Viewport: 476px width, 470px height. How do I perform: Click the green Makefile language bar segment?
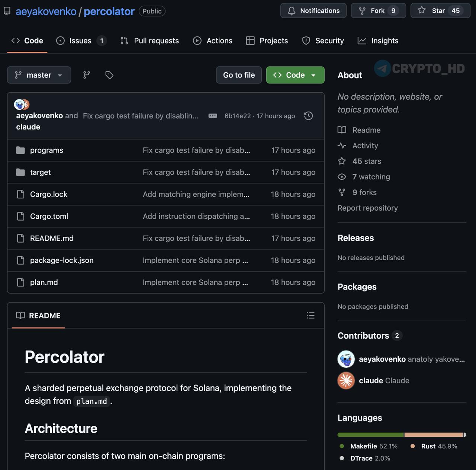370,435
